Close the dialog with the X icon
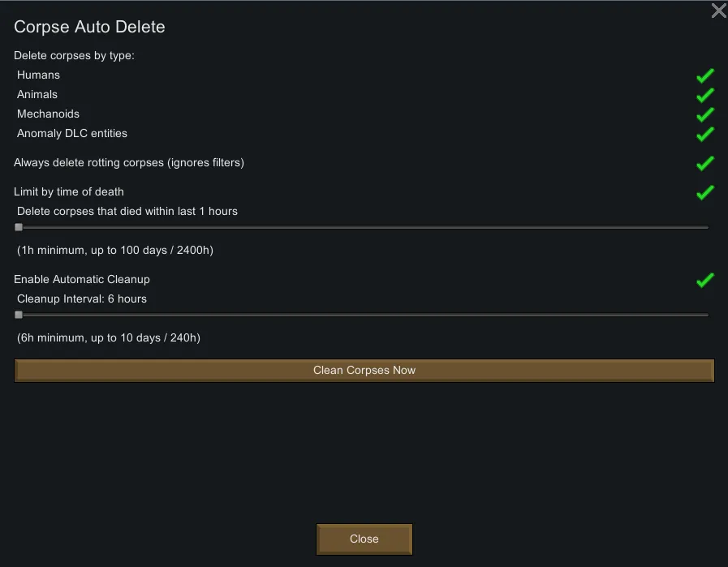The width and height of the screenshot is (728, 567). click(x=718, y=11)
